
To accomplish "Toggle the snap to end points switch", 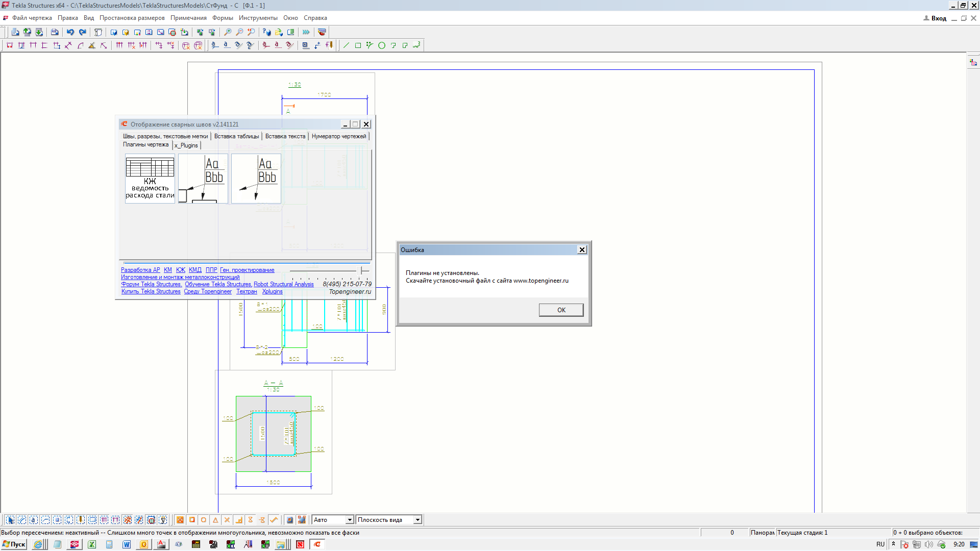I will 192,520.
